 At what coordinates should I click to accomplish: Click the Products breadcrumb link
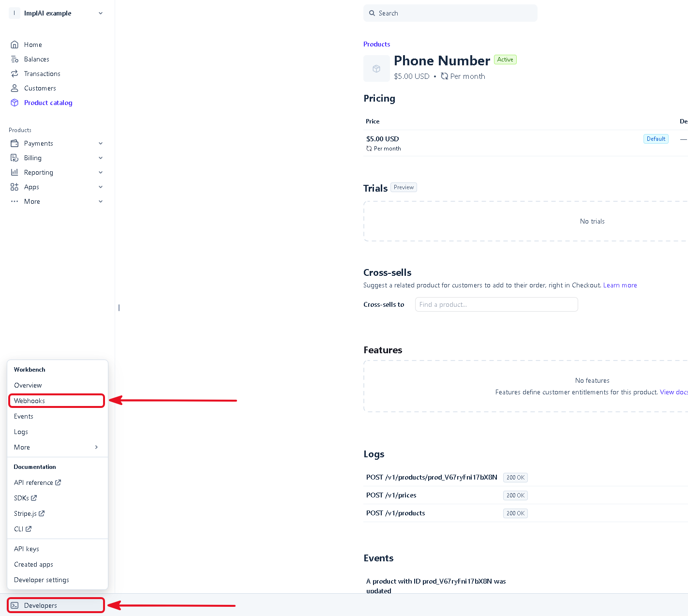[376, 44]
